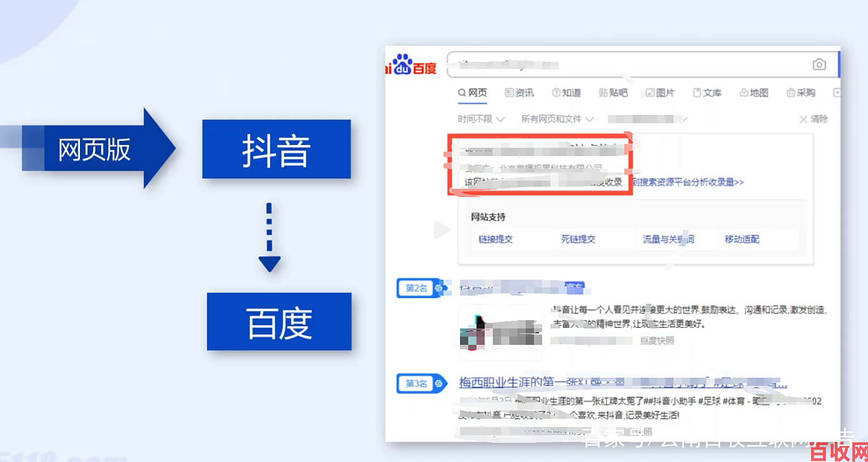Click the 网页 tab magnifier icon
Screen dimensions: 868x462
pos(462,93)
